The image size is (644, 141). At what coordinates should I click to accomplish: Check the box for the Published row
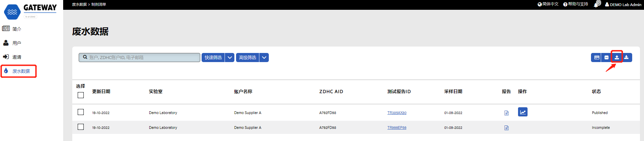(81, 112)
